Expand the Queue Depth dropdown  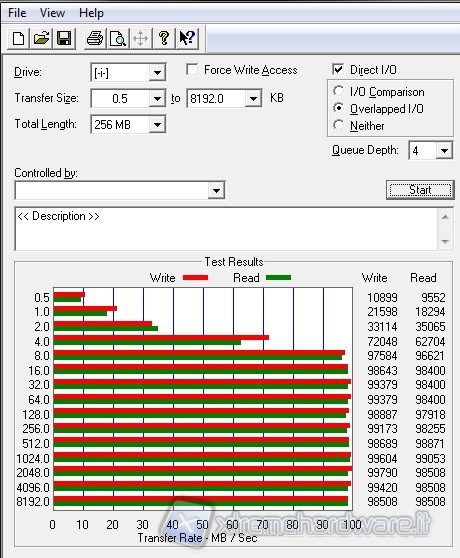click(x=444, y=151)
